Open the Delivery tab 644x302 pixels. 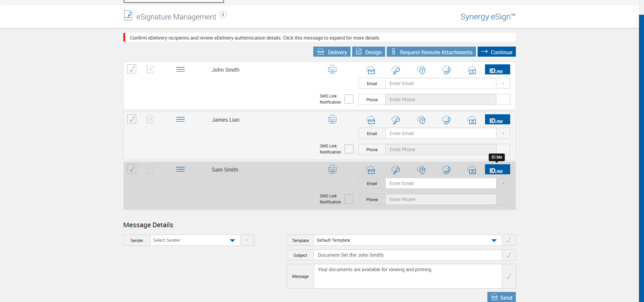(x=332, y=52)
